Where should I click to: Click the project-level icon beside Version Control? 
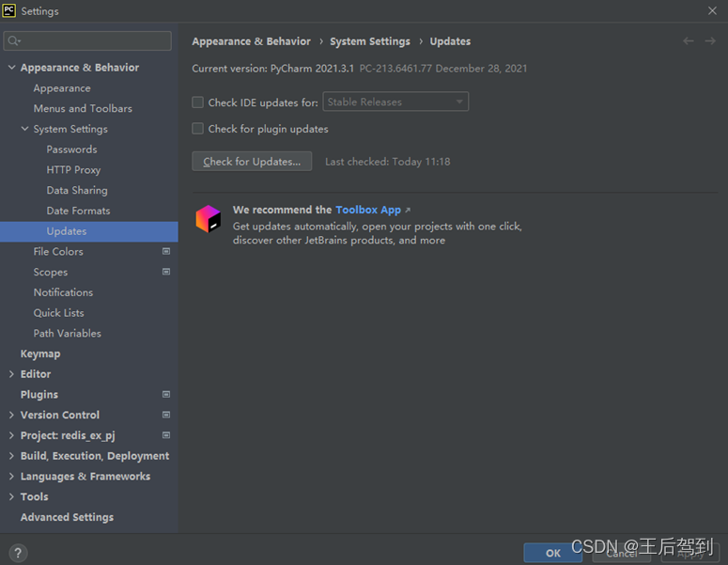[166, 415]
